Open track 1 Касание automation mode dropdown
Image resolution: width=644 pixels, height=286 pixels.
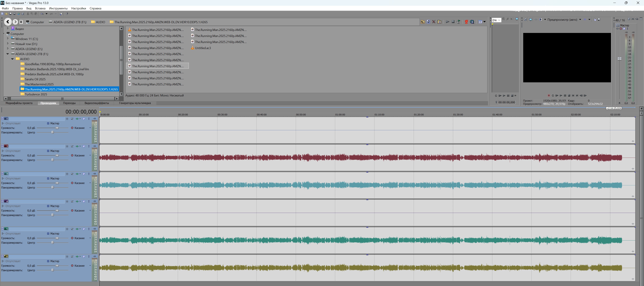[90, 128]
